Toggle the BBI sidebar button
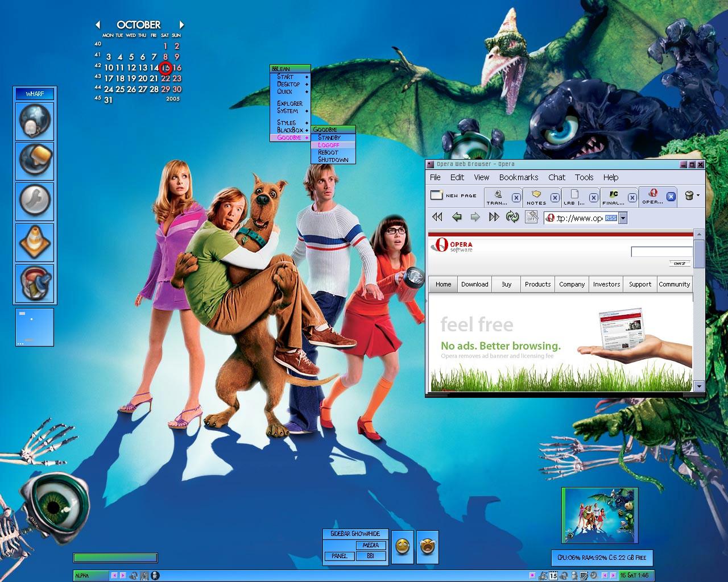The image size is (728, 582). 371,556
